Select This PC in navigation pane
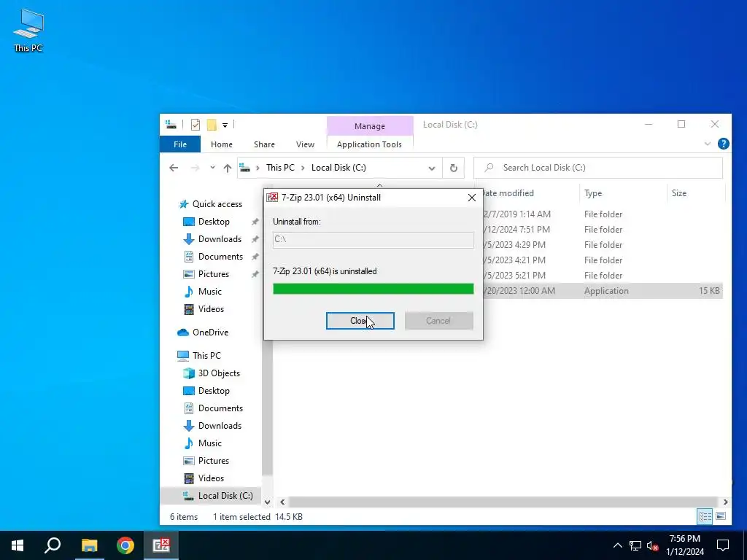The image size is (747, 560). pos(206,356)
